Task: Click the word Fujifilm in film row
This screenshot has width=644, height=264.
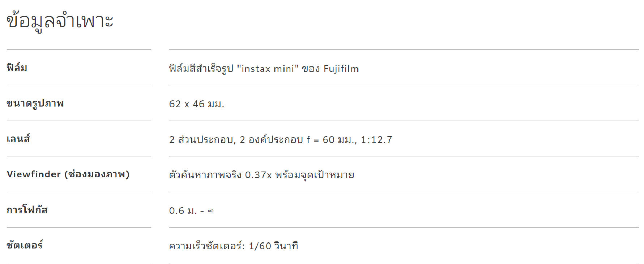Action: coord(341,69)
